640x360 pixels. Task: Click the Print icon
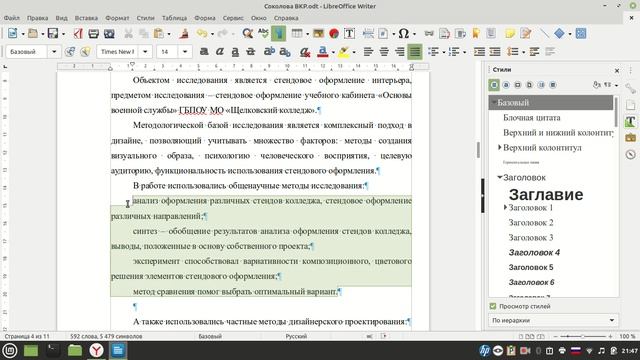pyautogui.click(x=93, y=33)
